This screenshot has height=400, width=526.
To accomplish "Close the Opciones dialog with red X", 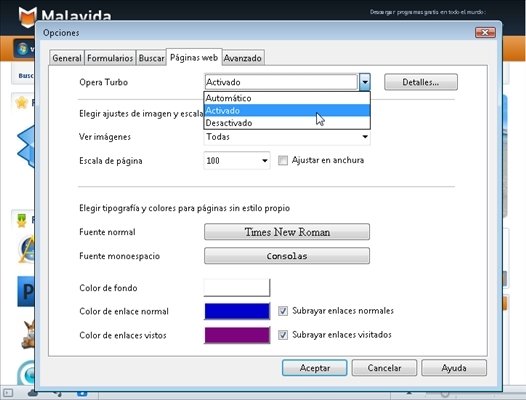I will click(x=485, y=33).
